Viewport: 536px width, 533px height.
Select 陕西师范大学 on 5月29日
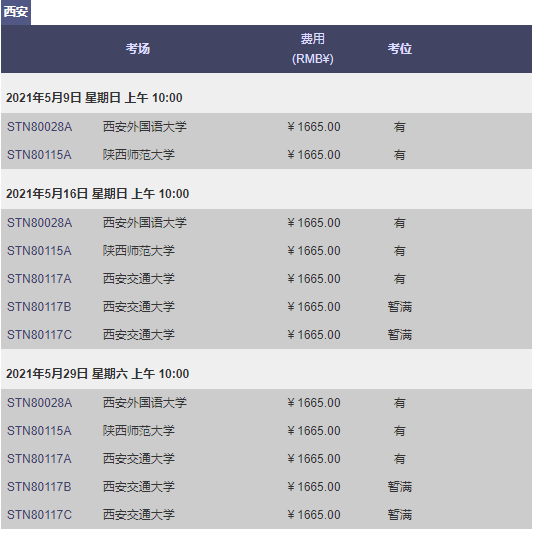click(139, 431)
